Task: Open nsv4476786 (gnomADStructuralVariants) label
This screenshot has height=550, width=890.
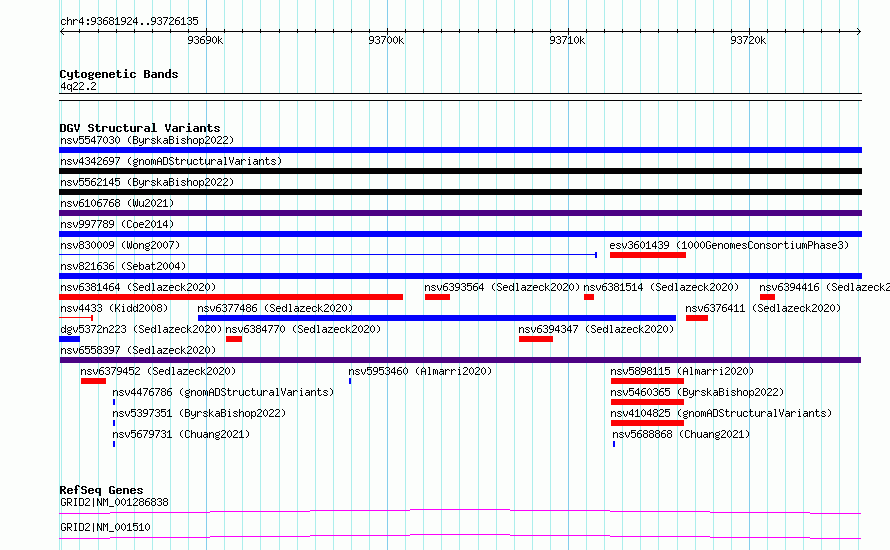Action: [x=223, y=392]
